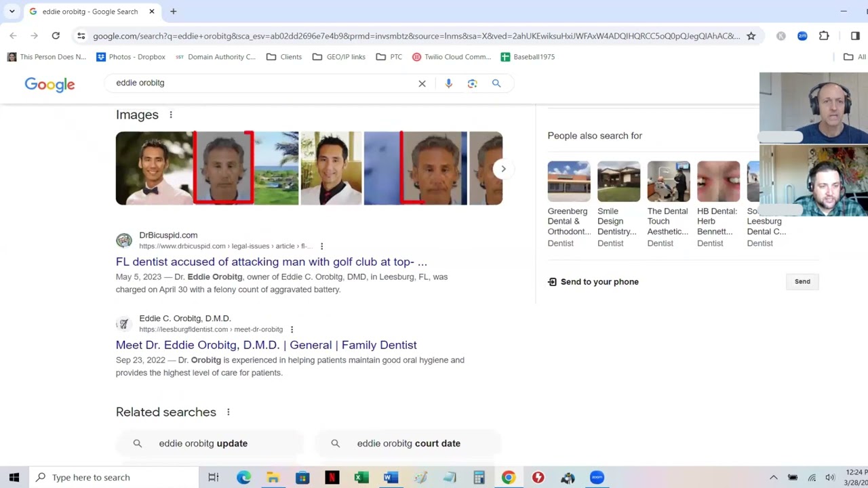Open the Related searches three-dot menu
This screenshot has height=488, width=868.
click(229, 412)
